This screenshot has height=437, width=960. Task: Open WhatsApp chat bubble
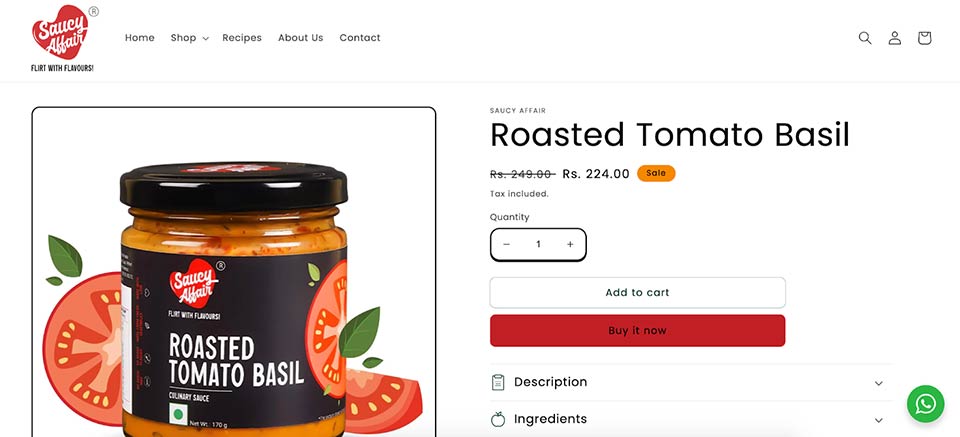[925, 403]
